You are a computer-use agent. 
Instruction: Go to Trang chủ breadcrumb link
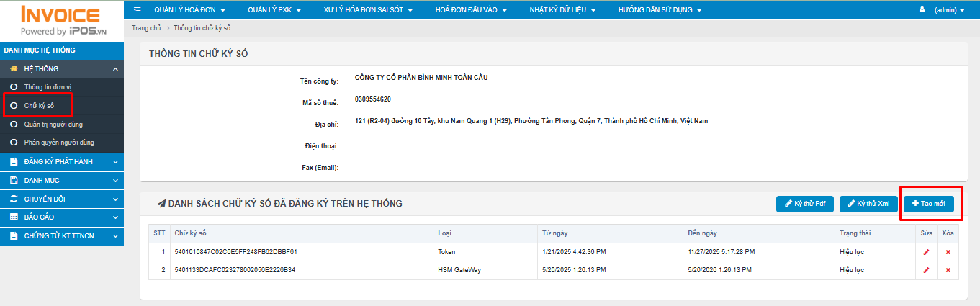click(x=146, y=27)
